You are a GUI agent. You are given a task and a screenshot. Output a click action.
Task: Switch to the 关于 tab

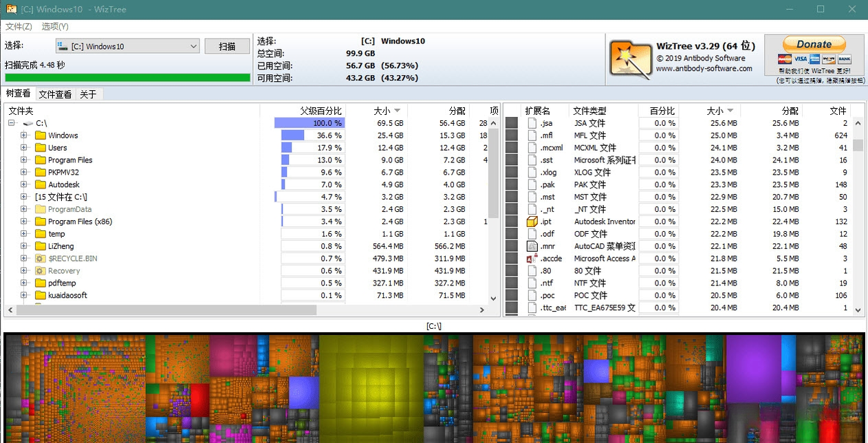click(x=88, y=94)
